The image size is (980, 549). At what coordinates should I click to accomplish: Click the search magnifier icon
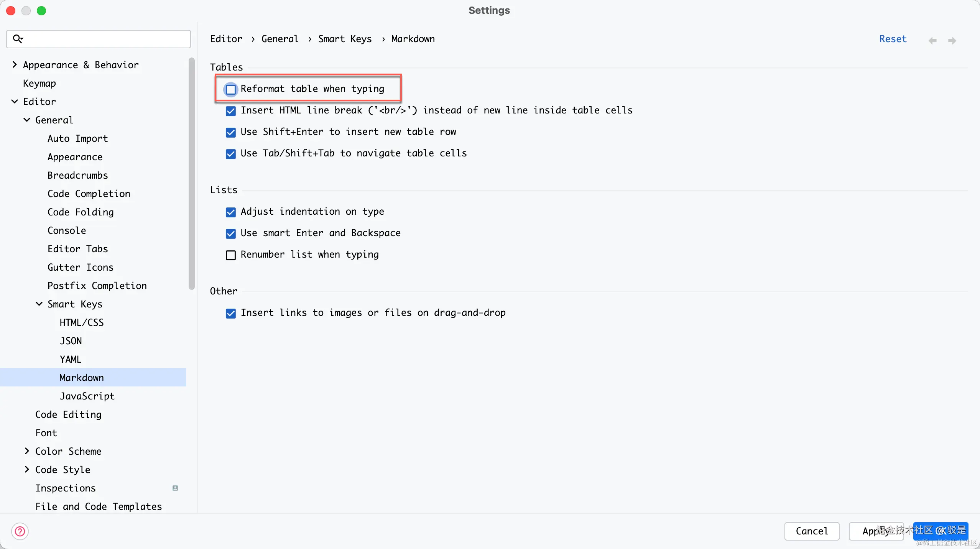tap(18, 39)
